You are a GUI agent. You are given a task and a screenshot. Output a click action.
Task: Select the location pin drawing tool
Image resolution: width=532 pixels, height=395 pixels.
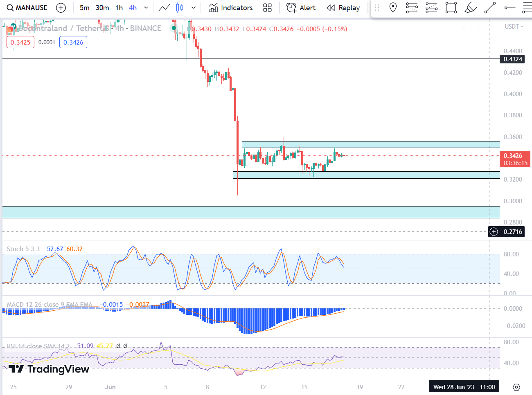[393, 8]
